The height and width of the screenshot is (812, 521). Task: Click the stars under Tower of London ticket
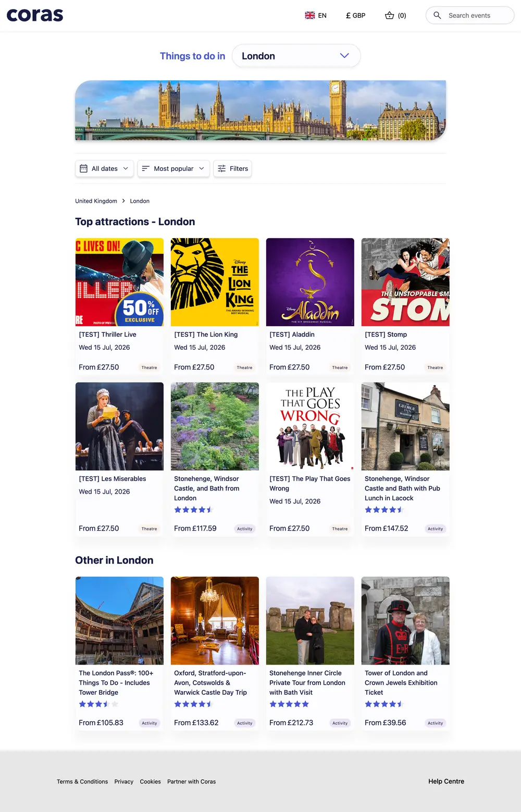click(x=384, y=704)
